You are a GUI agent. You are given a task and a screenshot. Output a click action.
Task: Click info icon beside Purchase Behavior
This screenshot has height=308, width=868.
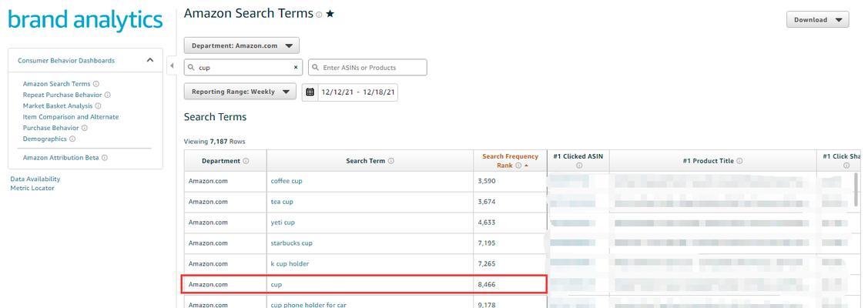[x=85, y=128]
